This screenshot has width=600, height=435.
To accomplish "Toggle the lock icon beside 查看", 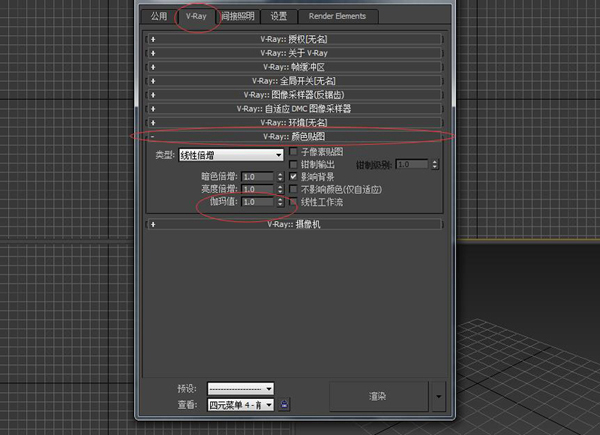I will (284, 404).
